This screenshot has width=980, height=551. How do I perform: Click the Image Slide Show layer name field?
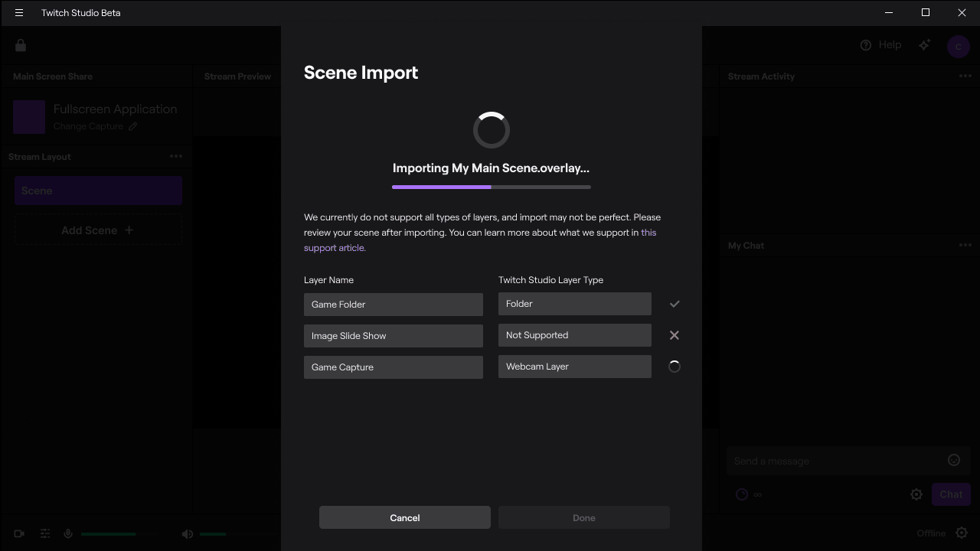pyautogui.click(x=394, y=336)
